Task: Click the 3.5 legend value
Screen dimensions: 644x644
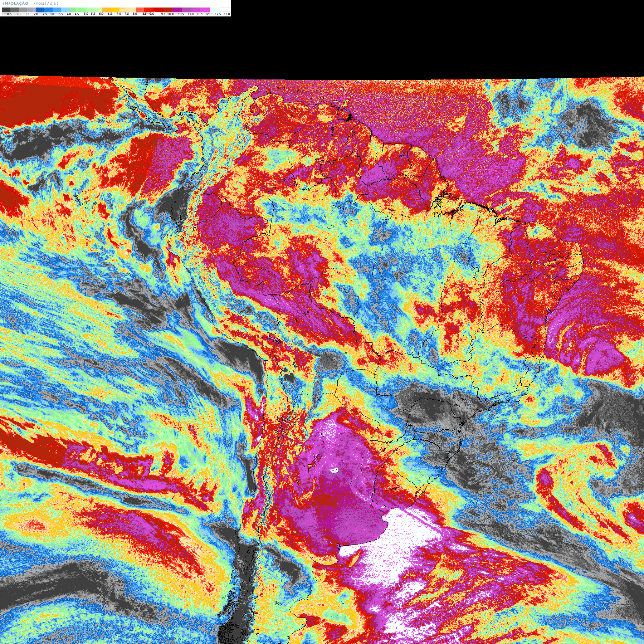Action: [61, 14]
